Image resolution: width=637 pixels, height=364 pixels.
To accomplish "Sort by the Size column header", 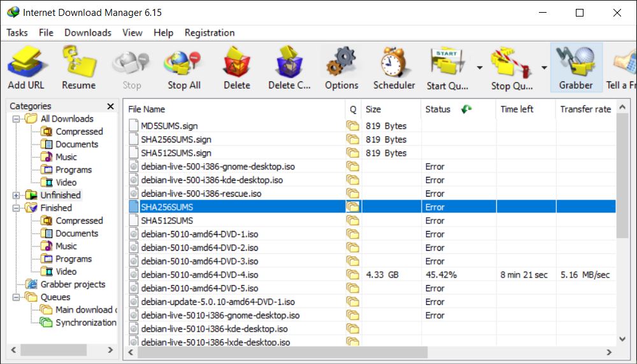I will tap(391, 109).
